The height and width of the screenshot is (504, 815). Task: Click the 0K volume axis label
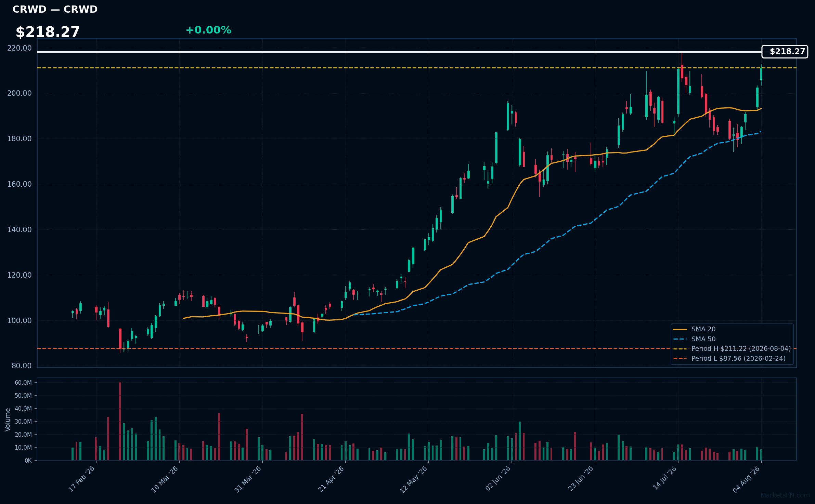click(x=28, y=461)
